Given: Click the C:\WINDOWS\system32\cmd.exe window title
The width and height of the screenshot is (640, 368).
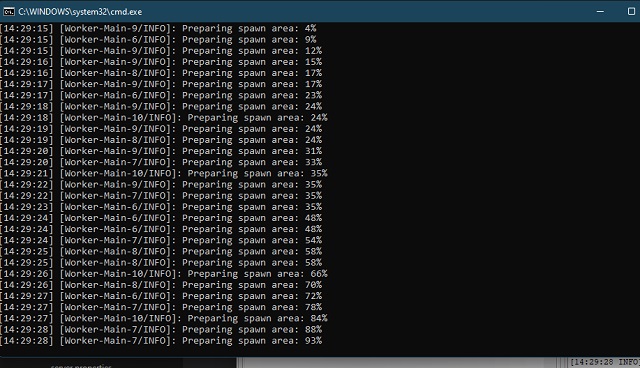Looking at the screenshot, I should click(x=80, y=12).
